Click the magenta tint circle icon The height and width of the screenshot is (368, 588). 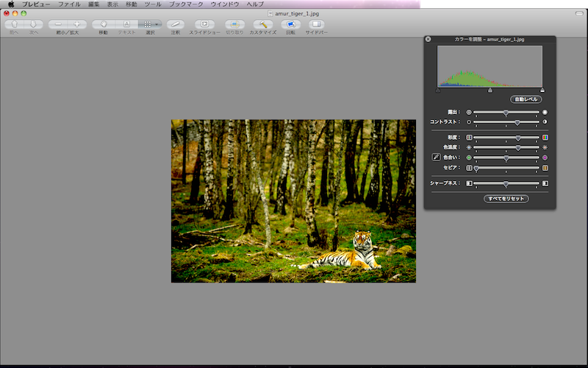pyautogui.click(x=545, y=158)
